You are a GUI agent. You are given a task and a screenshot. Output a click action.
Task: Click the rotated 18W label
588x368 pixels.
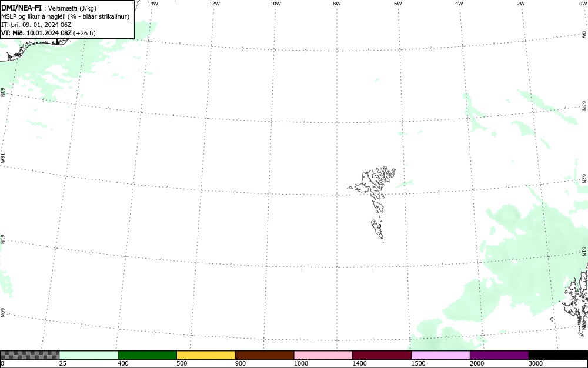coord(2,158)
